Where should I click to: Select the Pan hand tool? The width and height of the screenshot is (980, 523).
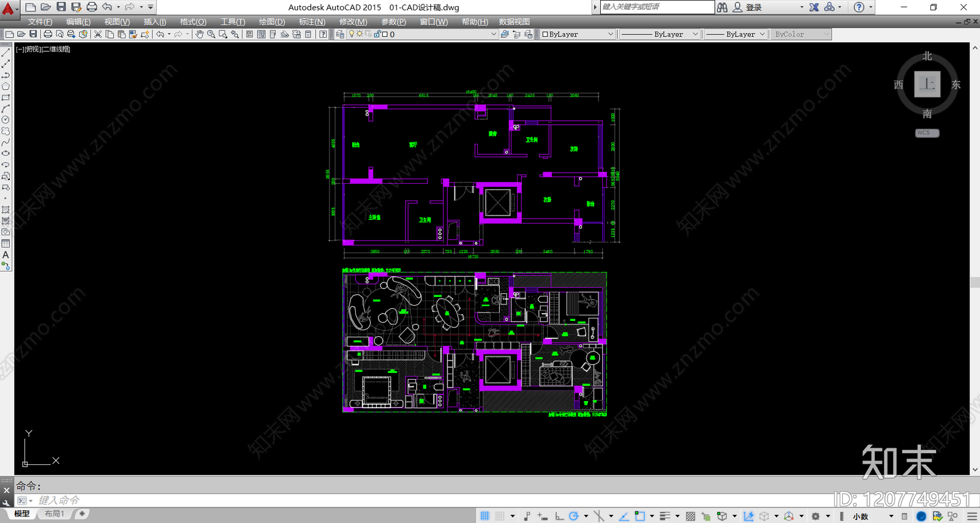point(200,34)
